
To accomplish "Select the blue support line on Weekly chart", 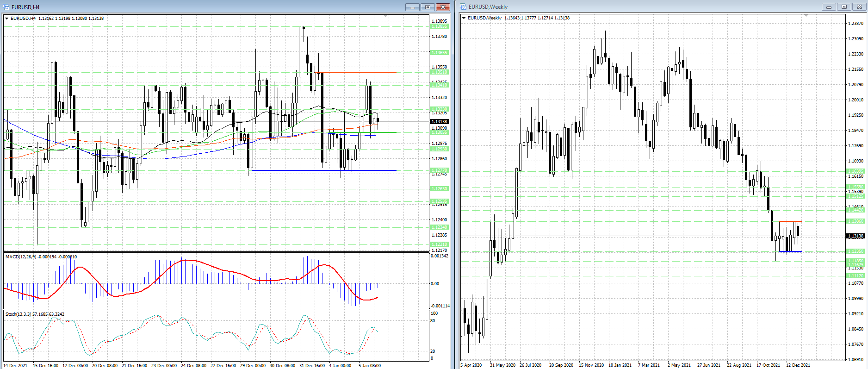I will click(790, 251).
